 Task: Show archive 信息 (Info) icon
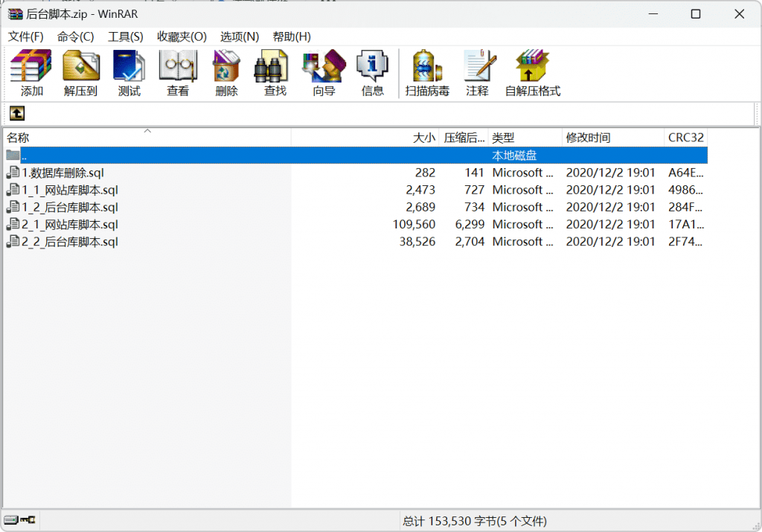[372, 73]
